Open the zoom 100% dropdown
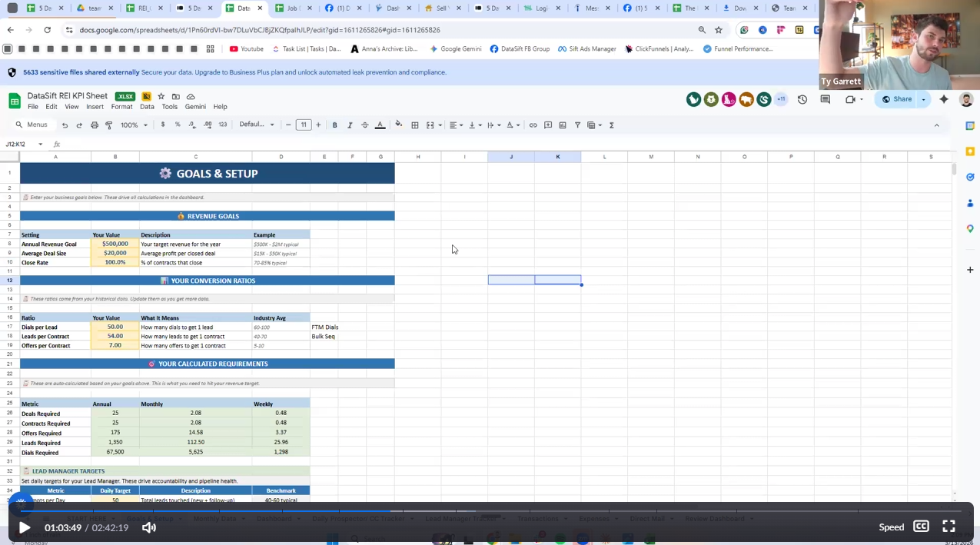 (x=134, y=125)
